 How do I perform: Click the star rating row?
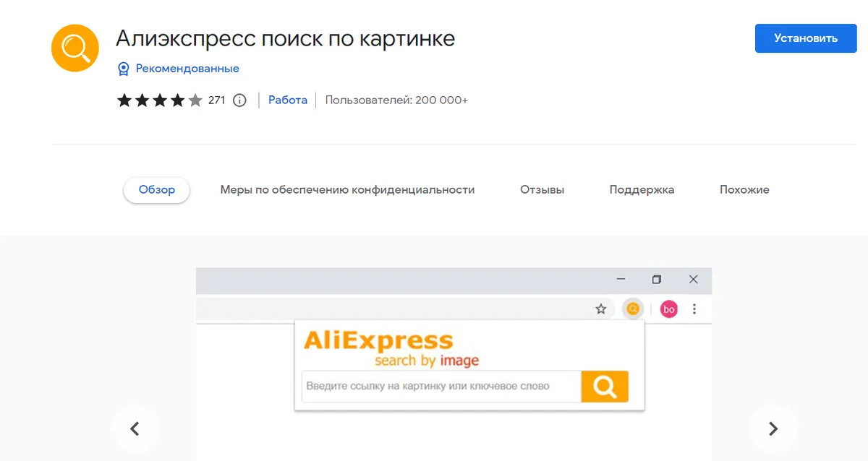point(160,100)
